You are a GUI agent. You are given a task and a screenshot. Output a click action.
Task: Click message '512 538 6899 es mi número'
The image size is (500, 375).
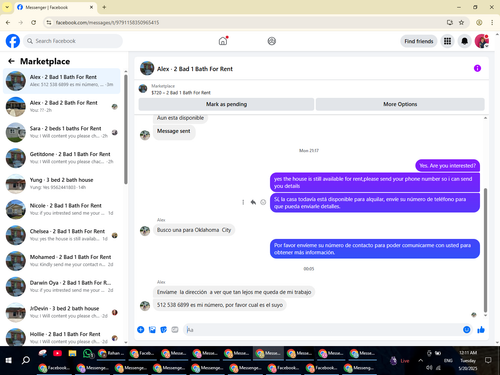(x=220, y=305)
